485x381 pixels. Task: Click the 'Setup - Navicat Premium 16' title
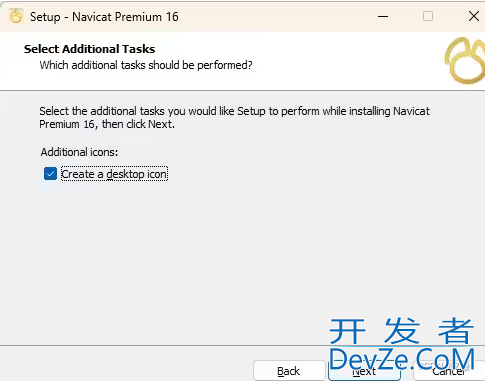[x=104, y=17]
